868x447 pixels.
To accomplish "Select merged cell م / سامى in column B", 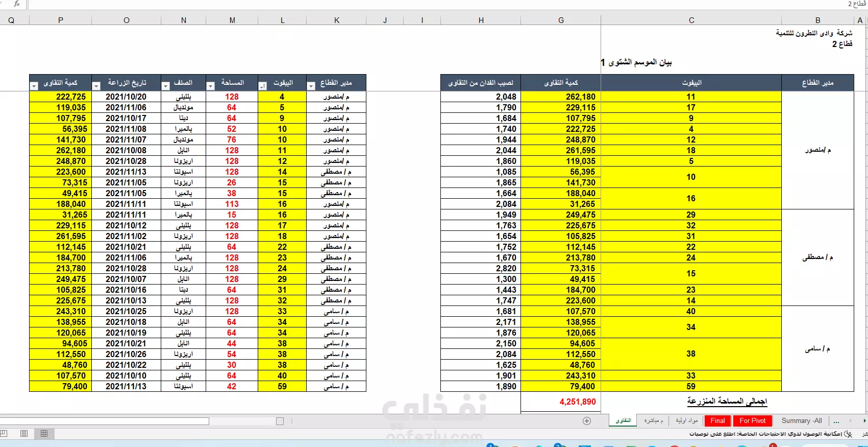I will pyautogui.click(x=818, y=349).
